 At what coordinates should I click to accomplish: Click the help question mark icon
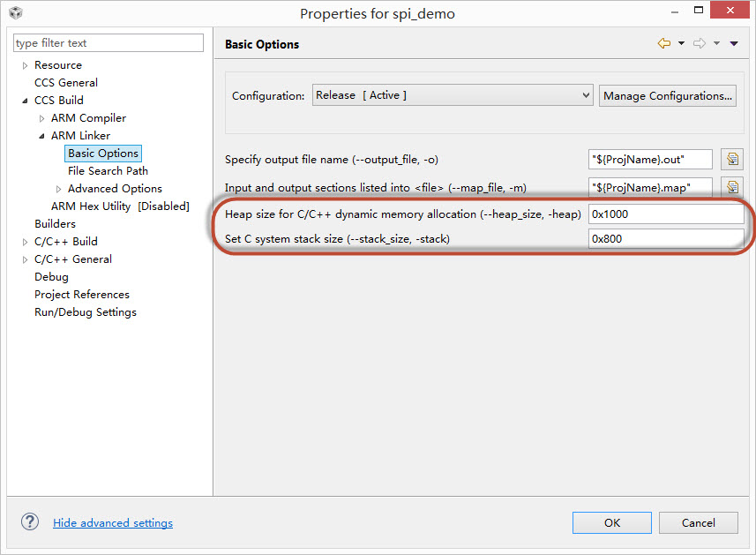pos(31,522)
